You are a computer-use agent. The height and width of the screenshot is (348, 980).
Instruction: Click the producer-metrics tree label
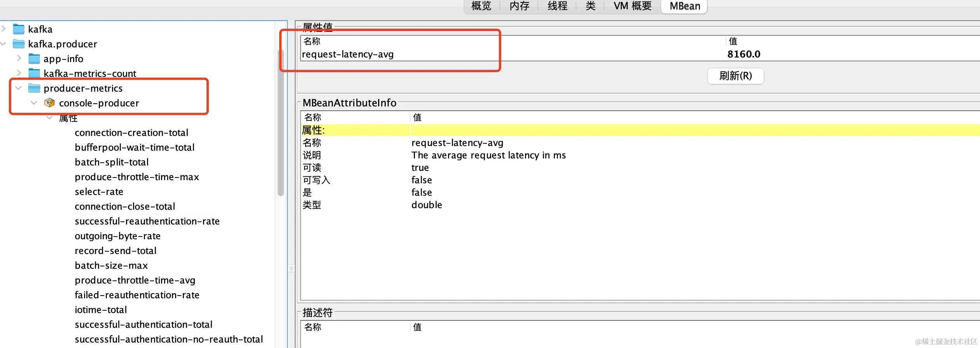coord(83,89)
